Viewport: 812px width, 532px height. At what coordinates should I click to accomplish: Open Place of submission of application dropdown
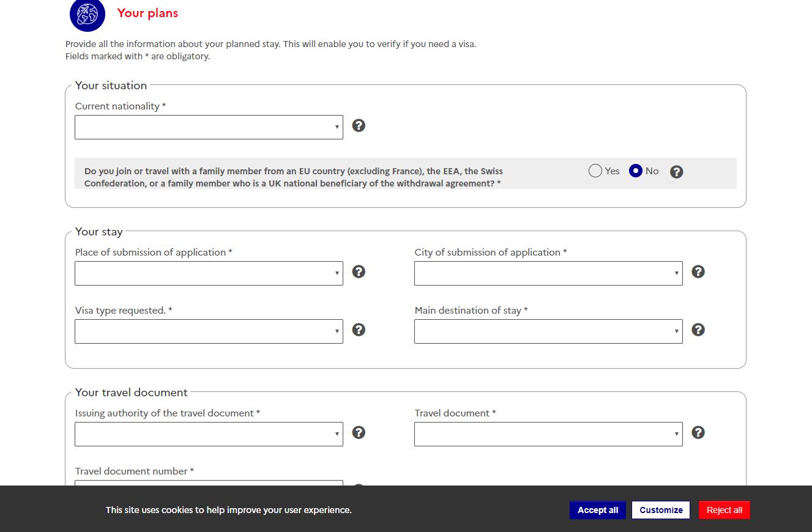point(209,273)
